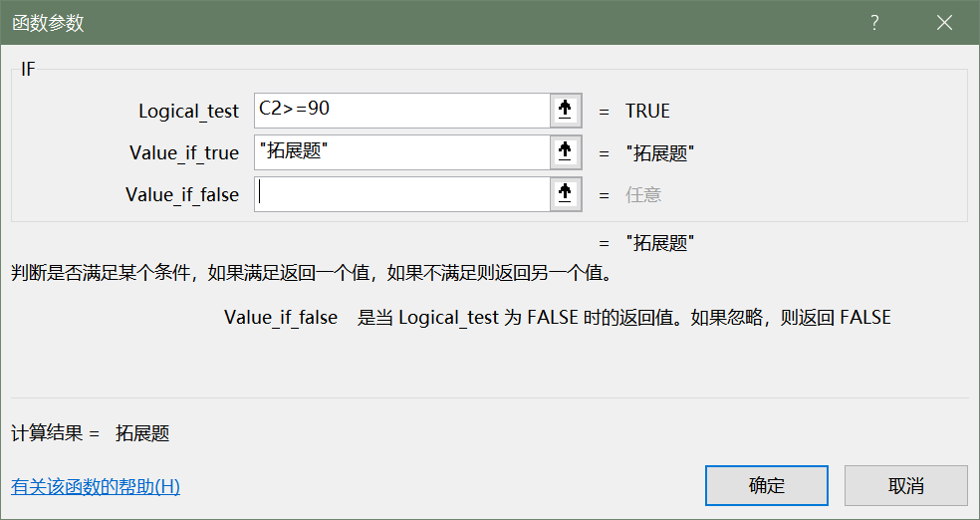Click the Logical_test label
Viewport: 980px width, 520px height.
188,112
